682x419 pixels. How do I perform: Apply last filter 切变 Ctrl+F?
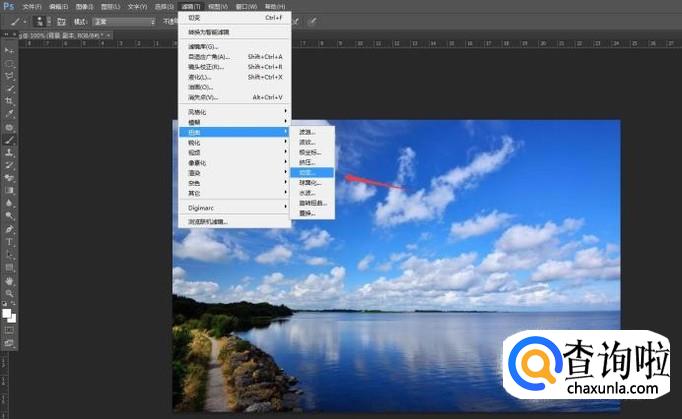tap(234, 18)
